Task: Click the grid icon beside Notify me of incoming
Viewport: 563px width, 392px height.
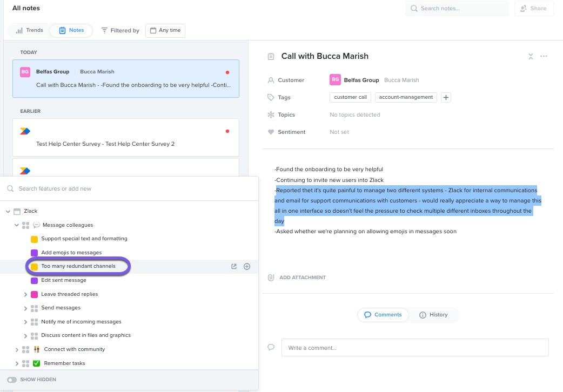Action: tap(35, 322)
